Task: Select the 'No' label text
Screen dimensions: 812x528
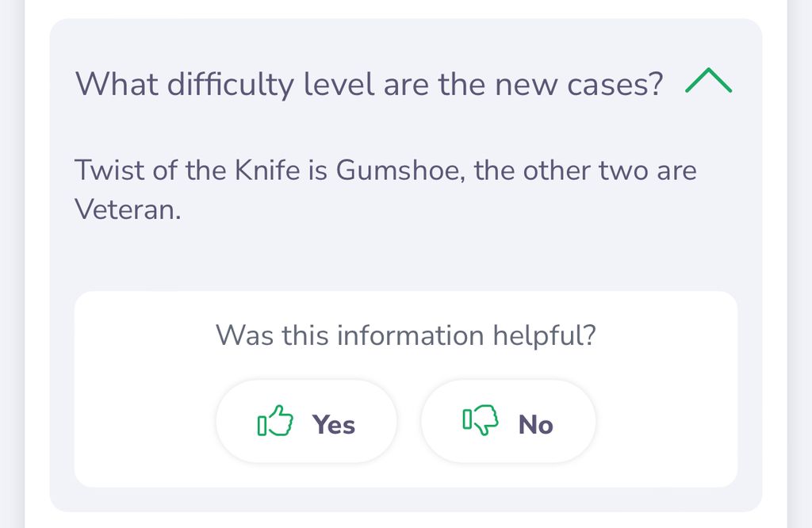Action: click(x=536, y=425)
